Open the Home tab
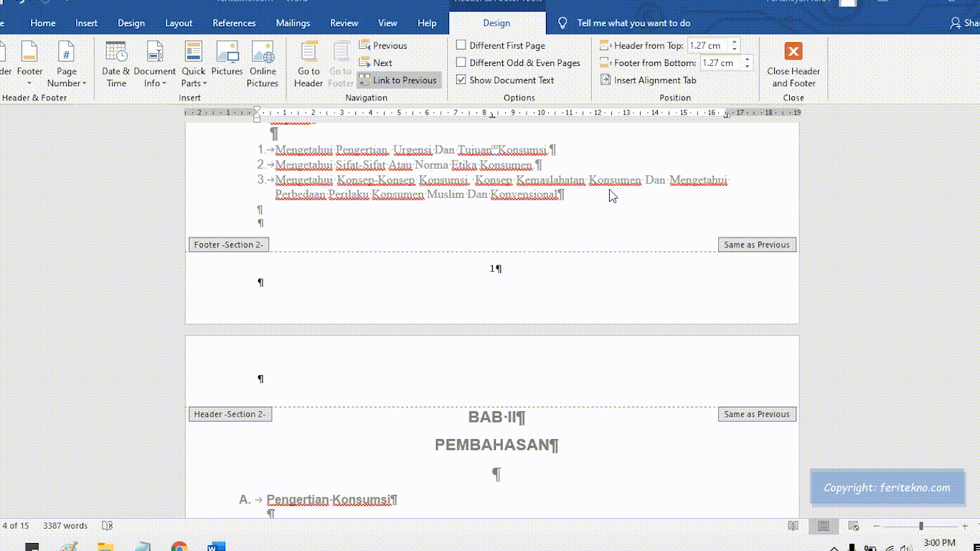Screen dimensions: 980x551 point(43,23)
